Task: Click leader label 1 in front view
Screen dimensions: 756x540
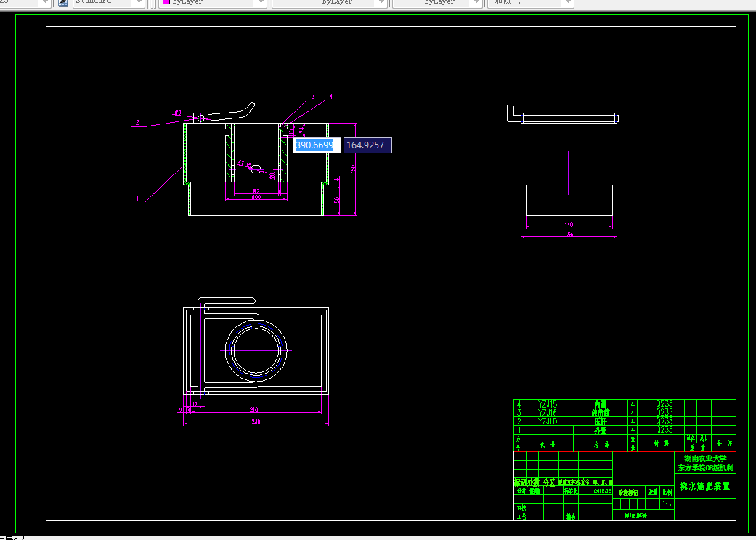Action: (x=137, y=199)
